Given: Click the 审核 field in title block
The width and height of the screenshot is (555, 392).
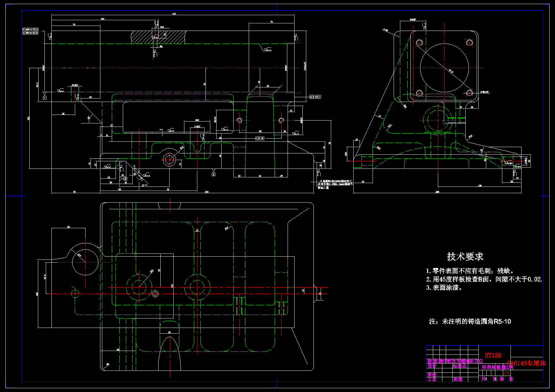Looking at the screenshot, I should [432, 376].
